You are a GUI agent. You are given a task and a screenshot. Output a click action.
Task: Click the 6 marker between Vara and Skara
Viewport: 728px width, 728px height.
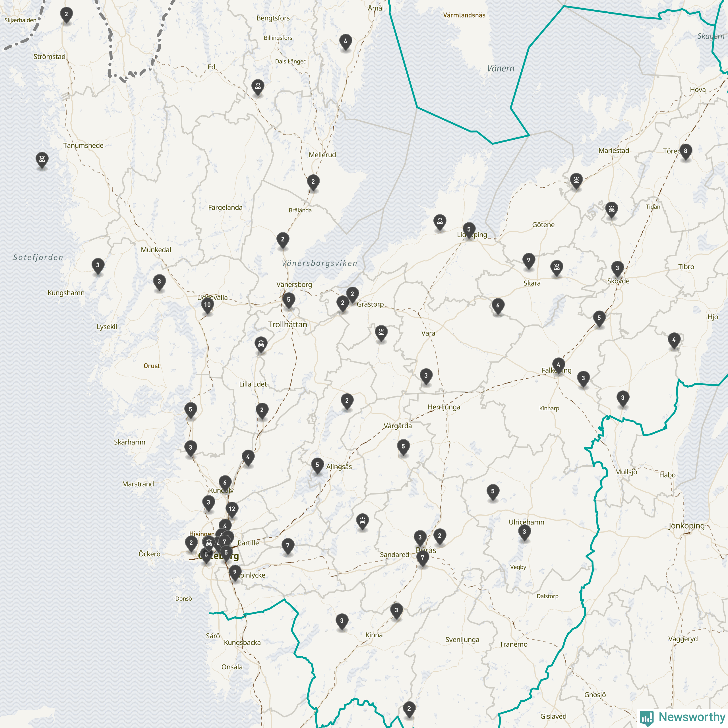click(498, 306)
